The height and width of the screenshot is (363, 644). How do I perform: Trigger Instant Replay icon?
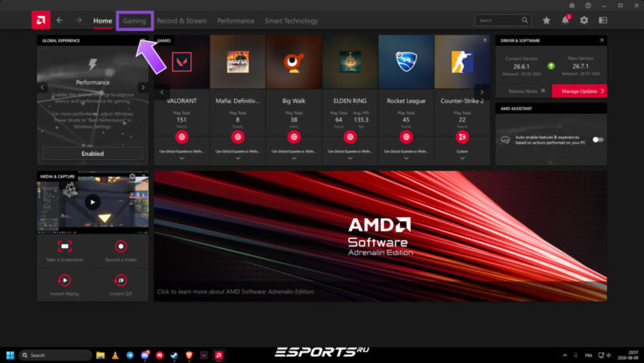point(65,281)
